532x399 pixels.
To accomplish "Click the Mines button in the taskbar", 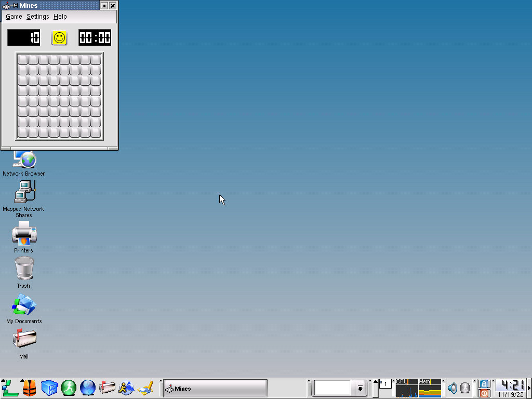I will pyautogui.click(x=215, y=388).
